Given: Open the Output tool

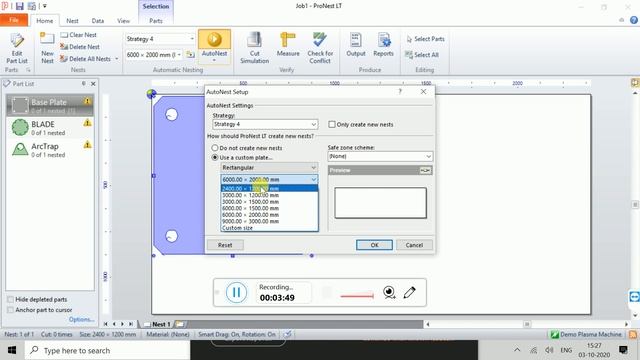Looking at the screenshot, I should 356,45.
